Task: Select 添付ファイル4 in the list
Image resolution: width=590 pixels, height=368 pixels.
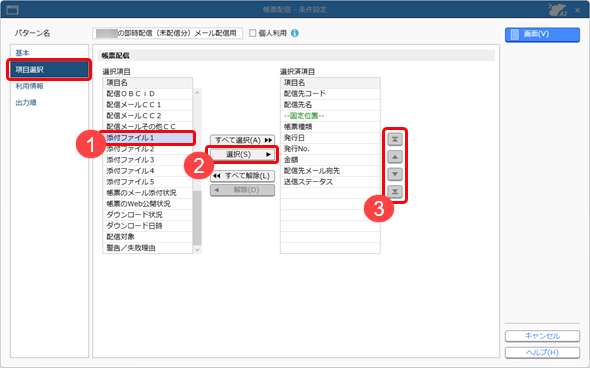Action: [148, 170]
